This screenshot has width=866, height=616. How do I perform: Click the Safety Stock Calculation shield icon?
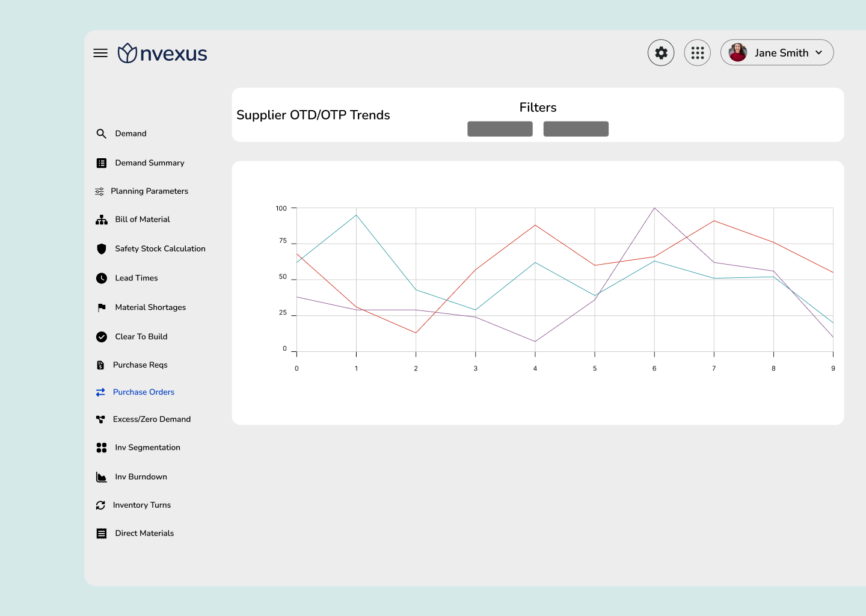click(102, 249)
